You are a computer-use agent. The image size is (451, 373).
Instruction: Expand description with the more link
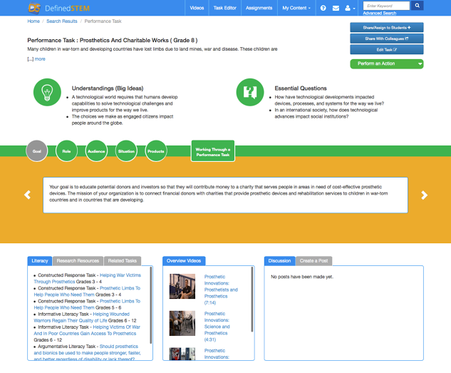point(40,59)
